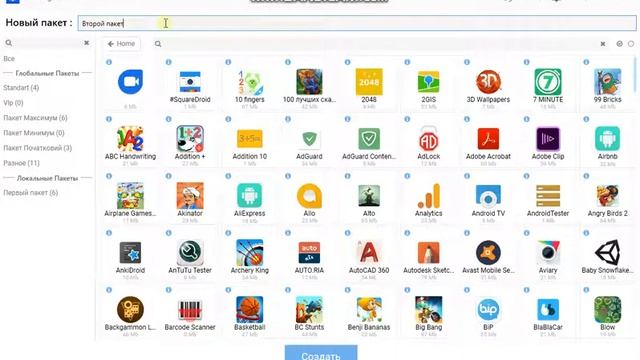Select the Barcode Scanner app icon

click(190, 309)
